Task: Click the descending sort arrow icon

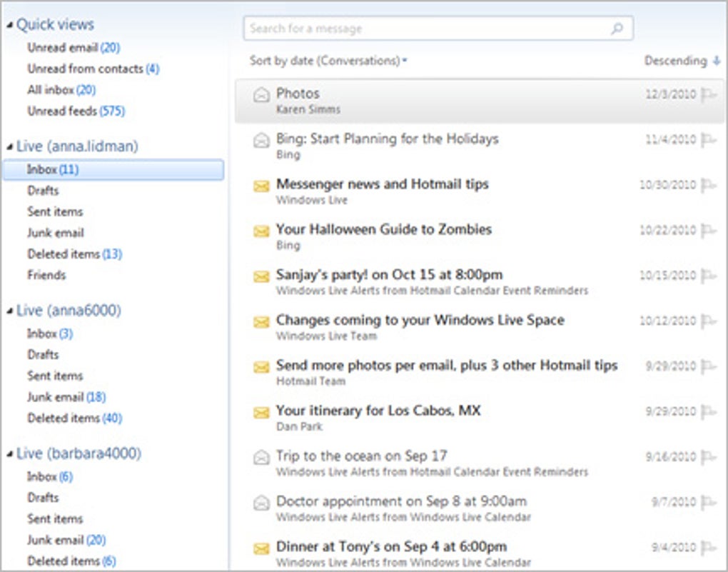Action: (717, 61)
